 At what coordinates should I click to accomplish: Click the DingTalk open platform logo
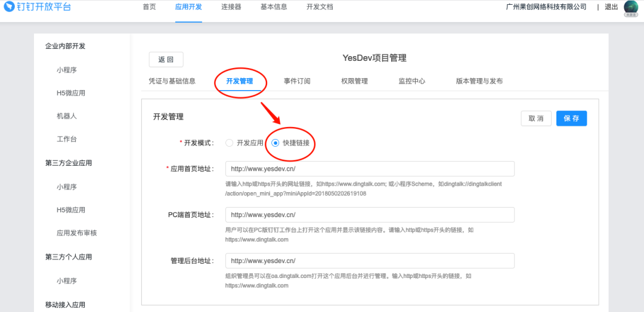38,7
